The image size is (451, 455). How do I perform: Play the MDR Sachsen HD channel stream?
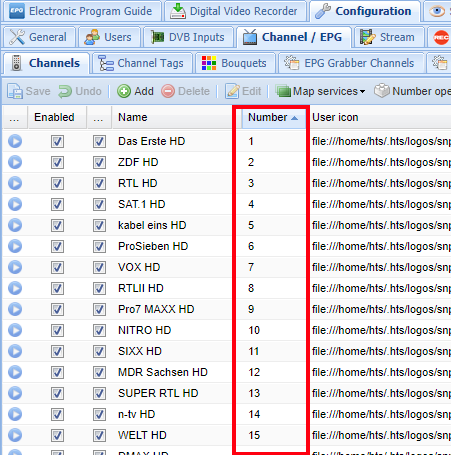tap(15, 372)
